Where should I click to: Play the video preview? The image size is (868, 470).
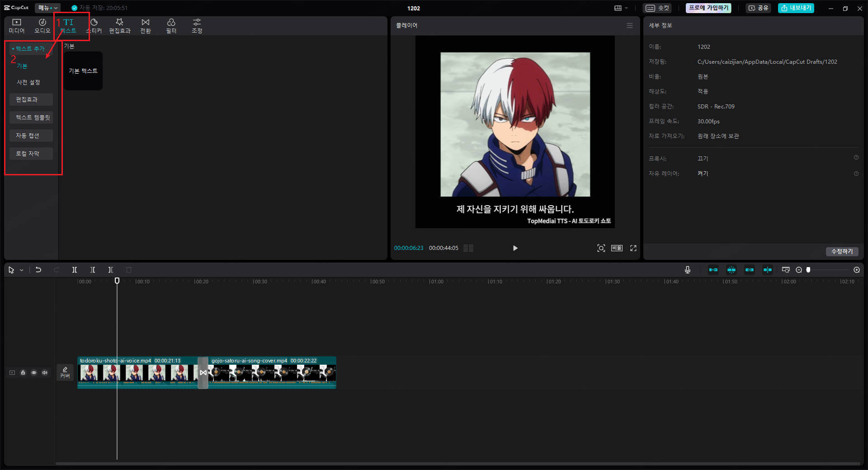pyautogui.click(x=515, y=248)
